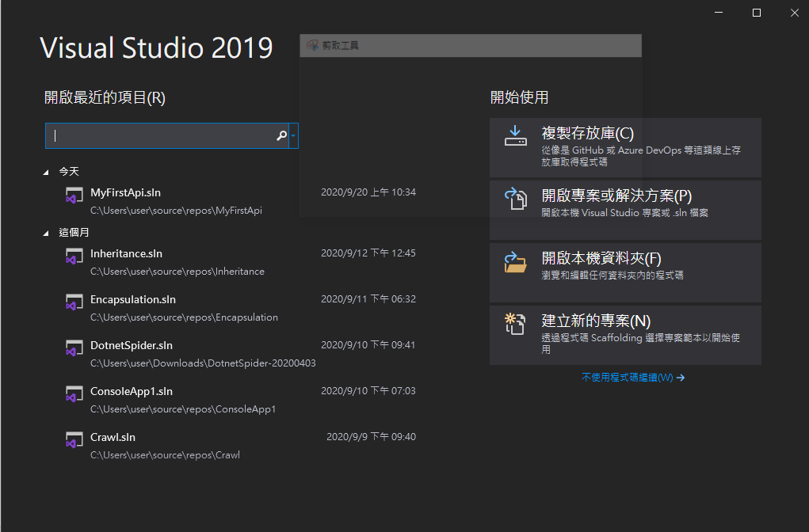Click path C:\Users\user\source\repos\ConsoleApp1
Image resolution: width=809 pixels, height=532 pixels.
183,408
